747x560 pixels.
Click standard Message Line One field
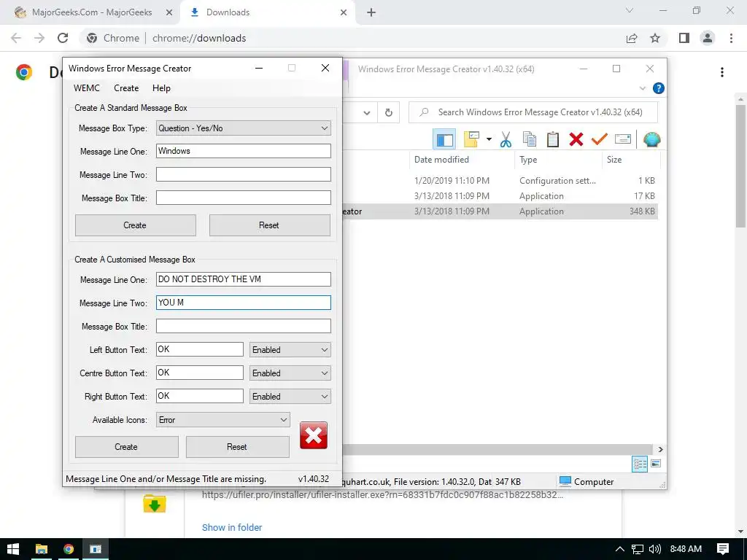coord(244,151)
